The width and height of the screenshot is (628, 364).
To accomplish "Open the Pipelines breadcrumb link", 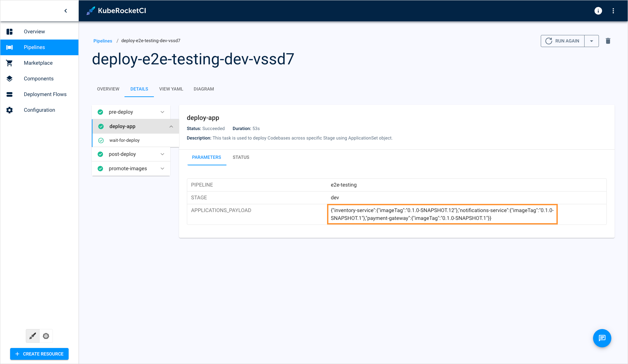I will pos(103,41).
